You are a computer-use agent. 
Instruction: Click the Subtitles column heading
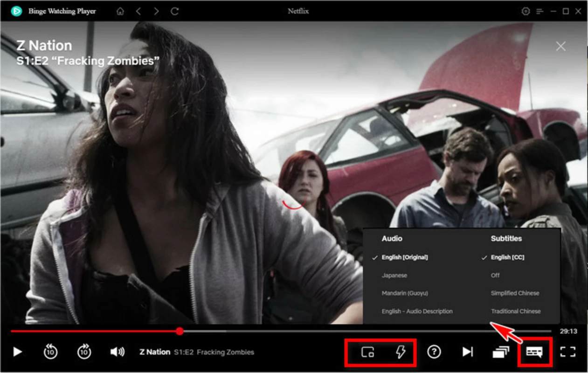(506, 238)
